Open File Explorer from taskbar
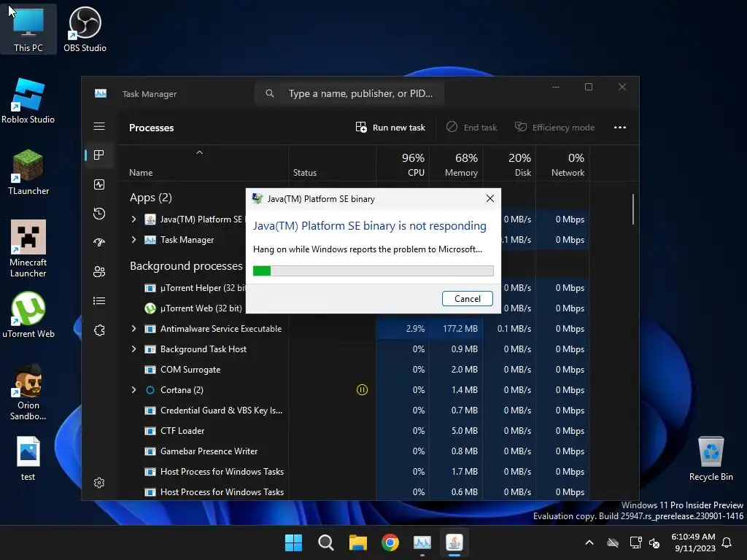Viewport: 747px width, 560px height. point(357,542)
